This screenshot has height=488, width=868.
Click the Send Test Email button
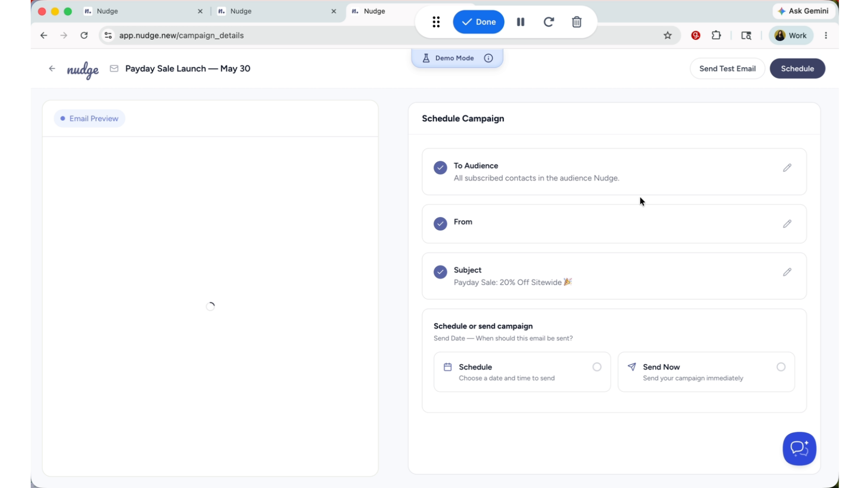point(727,69)
